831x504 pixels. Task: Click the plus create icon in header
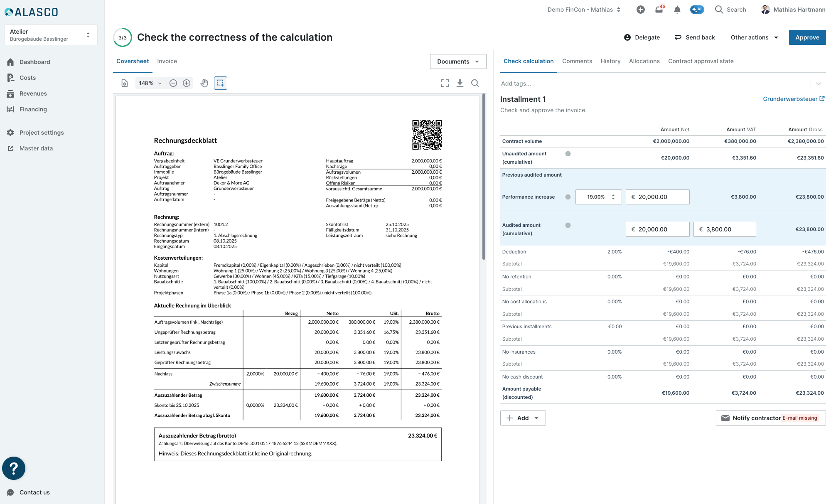(641, 10)
